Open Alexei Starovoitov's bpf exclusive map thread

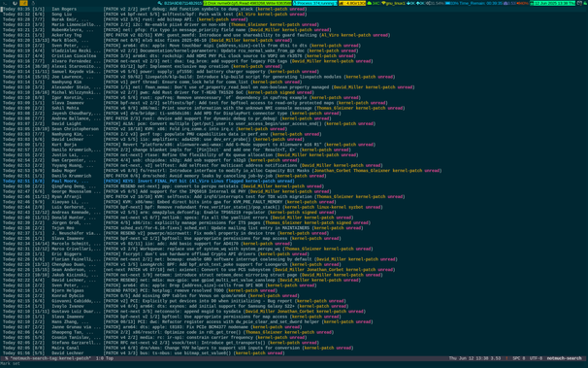coord(142,66)
